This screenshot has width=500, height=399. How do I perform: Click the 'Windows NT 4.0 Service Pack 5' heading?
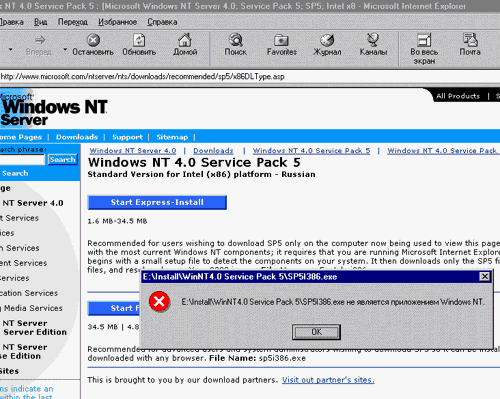194,163
